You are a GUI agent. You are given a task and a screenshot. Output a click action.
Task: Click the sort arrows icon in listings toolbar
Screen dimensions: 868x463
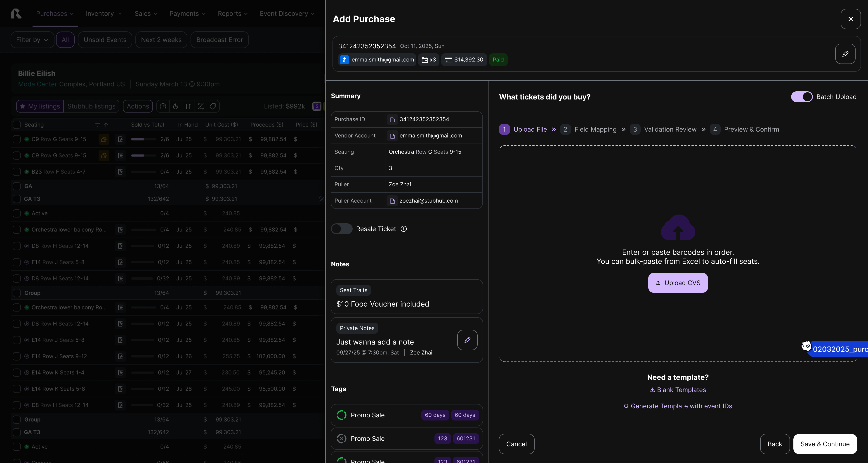188,106
